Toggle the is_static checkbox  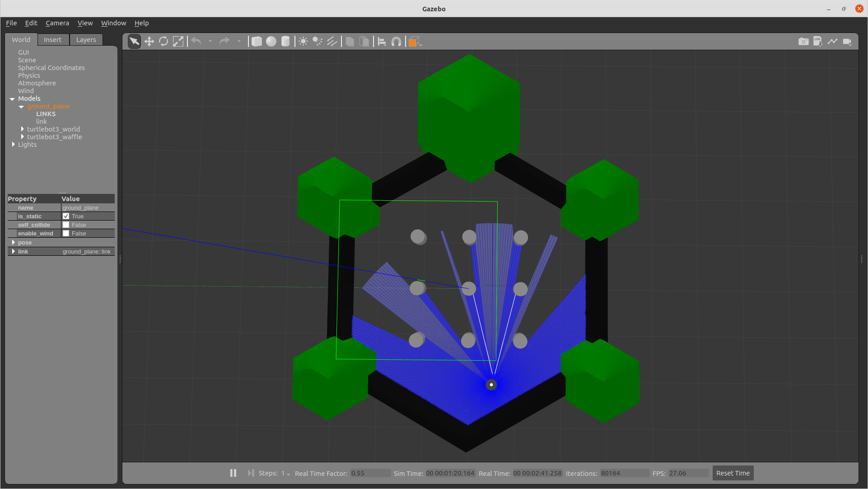click(x=66, y=216)
